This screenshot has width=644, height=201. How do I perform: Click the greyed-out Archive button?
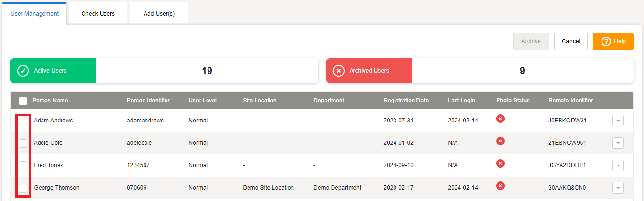(x=531, y=41)
